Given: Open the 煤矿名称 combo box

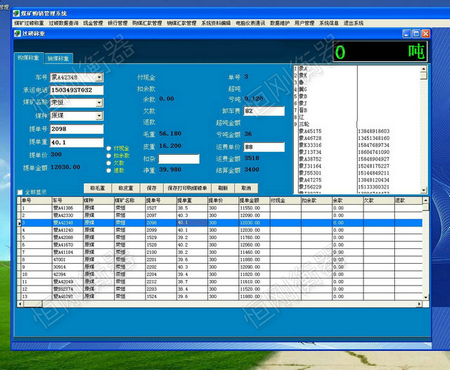Looking at the screenshot, I should coord(99,103).
